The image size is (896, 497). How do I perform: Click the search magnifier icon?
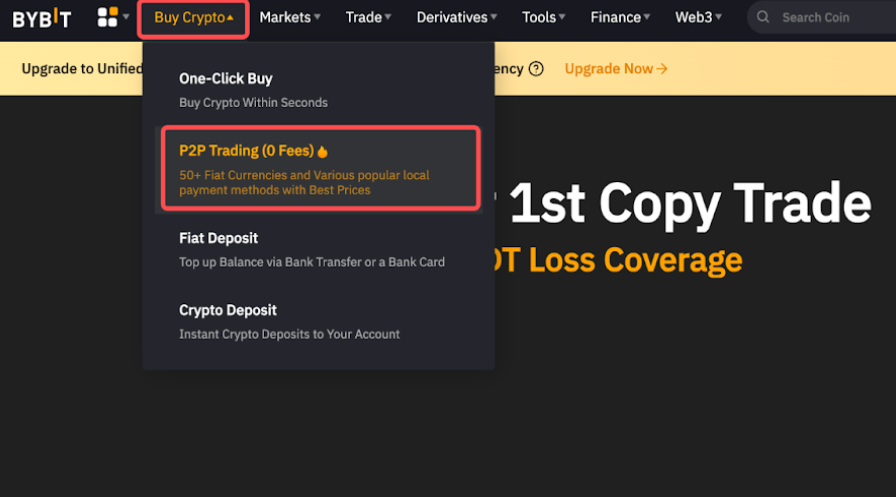tap(763, 17)
